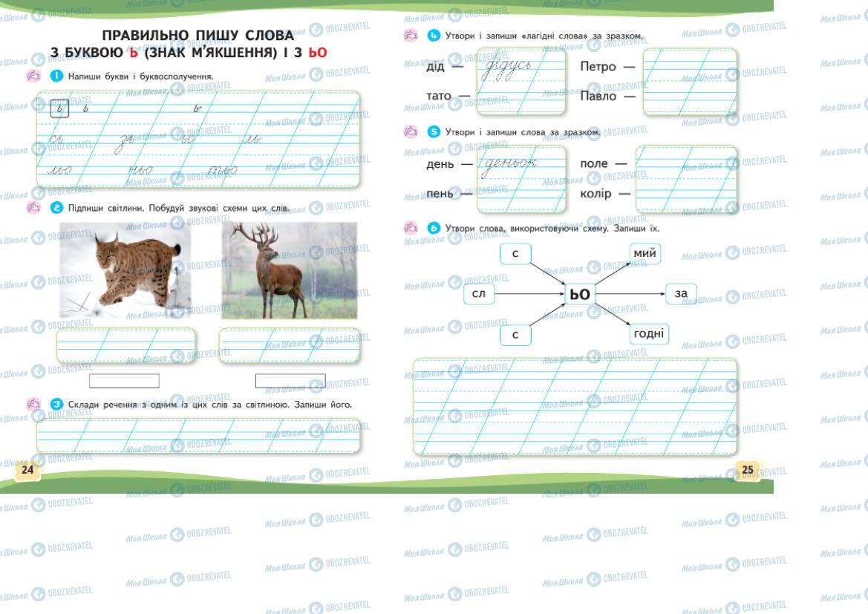The width and height of the screenshot is (868, 614).
Task: Click the word 'пень'
Action: pos(440,193)
